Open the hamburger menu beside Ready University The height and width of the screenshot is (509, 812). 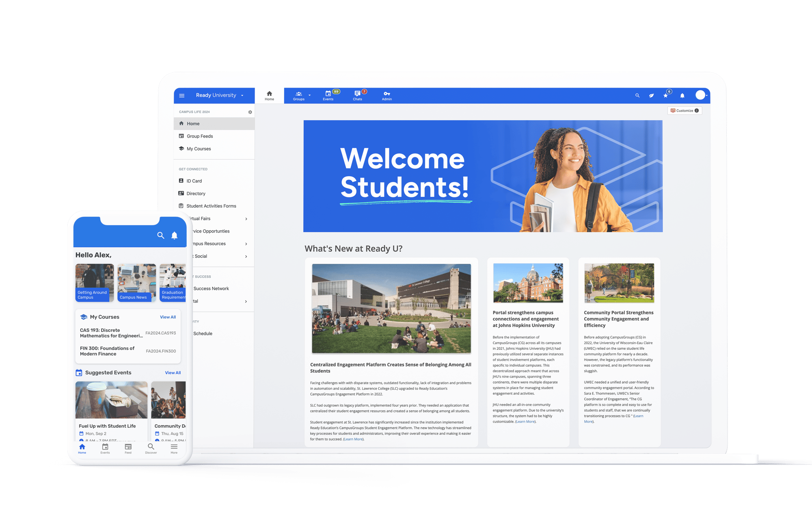point(182,96)
